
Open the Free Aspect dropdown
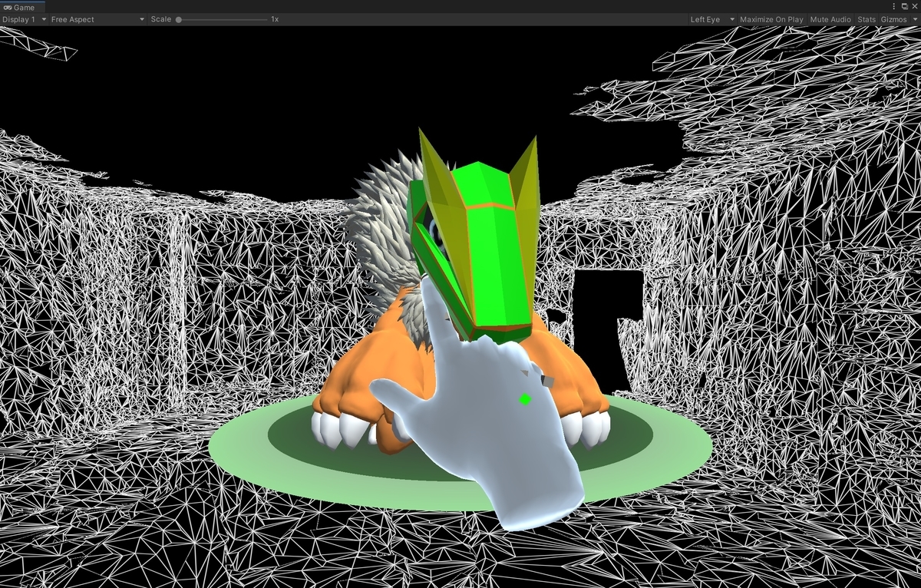point(97,19)
